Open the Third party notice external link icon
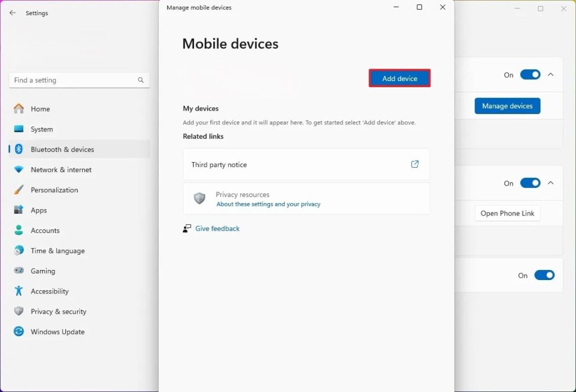 415,164
